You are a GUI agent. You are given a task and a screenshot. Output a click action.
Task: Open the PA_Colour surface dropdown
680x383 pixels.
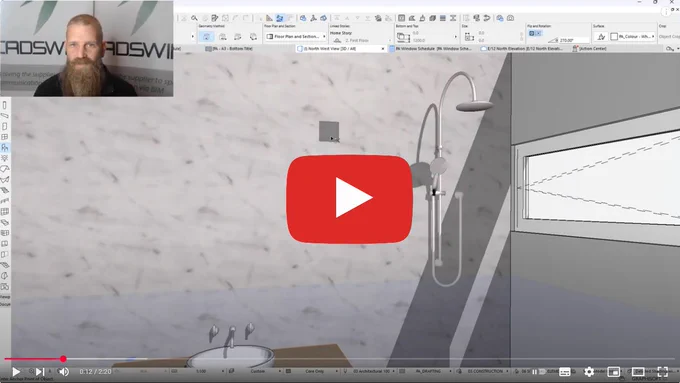point(633,37)
